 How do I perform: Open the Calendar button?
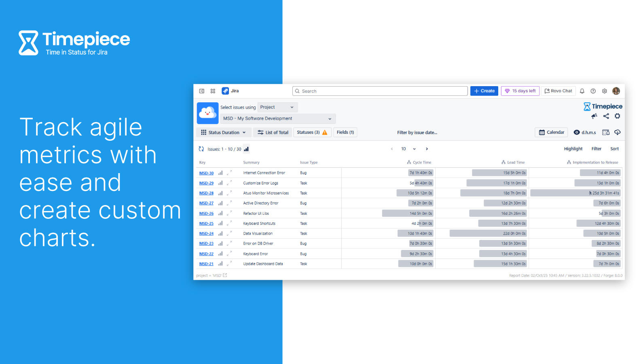point(552,132)
